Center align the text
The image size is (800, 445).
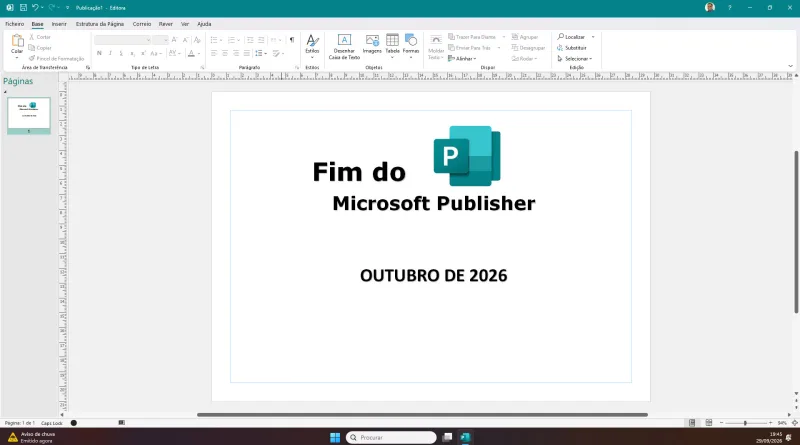[x=225, y=53]
